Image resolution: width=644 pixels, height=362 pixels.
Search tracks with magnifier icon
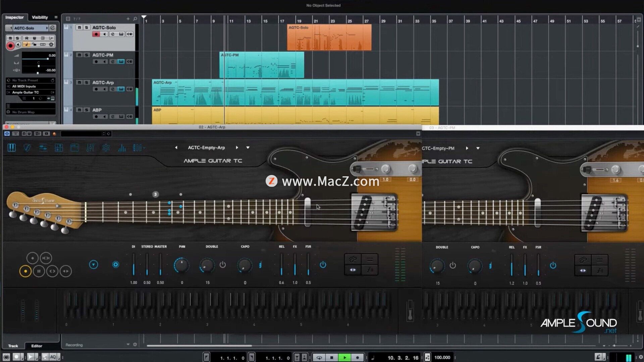[135, 19]
